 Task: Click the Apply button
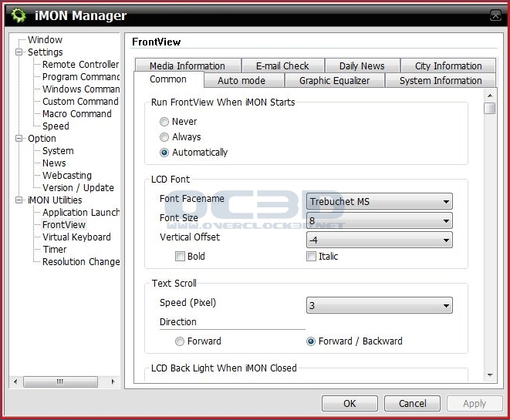475,404
